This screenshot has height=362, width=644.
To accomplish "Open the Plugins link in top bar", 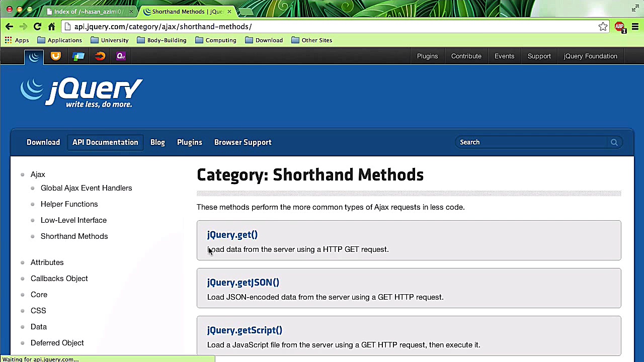I will pyautogui.click(x=428, y=56).
